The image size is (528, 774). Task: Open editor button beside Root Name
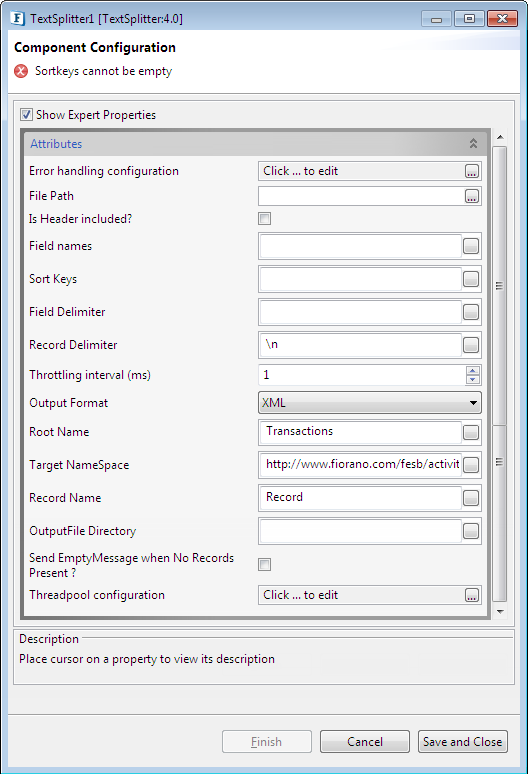pos(471,432)
